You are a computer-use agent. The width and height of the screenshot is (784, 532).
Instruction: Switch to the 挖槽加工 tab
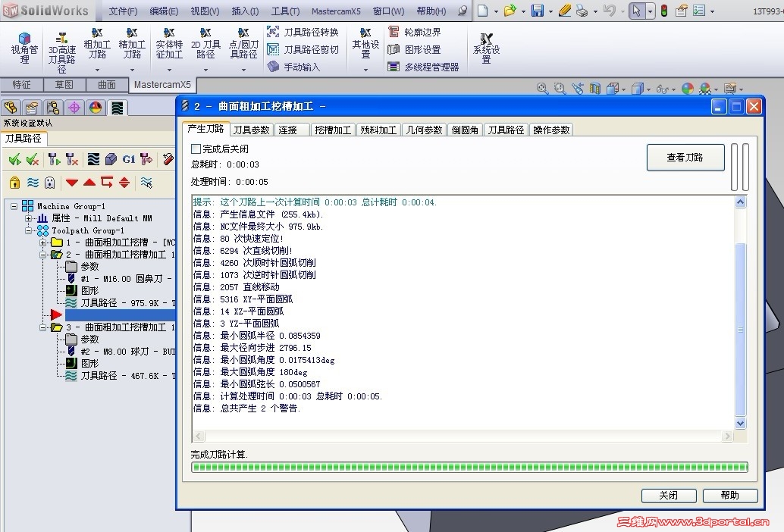(333, 130)
